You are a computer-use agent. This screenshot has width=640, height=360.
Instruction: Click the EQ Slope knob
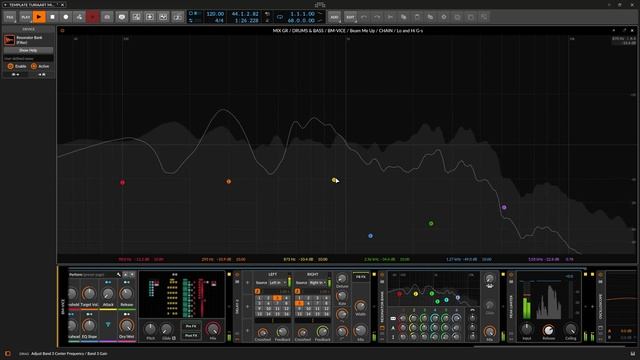[89, 326]
